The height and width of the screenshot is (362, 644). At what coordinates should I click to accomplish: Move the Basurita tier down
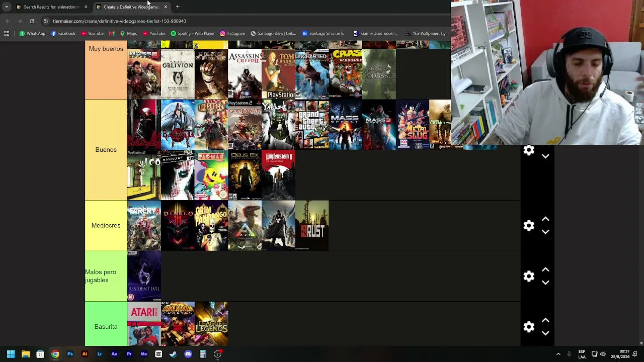[x=545, y=333]
